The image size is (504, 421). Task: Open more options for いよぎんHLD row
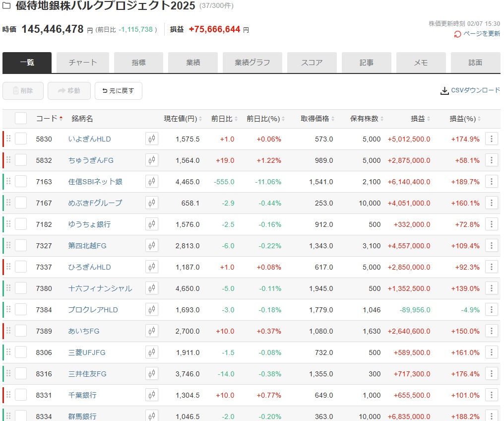coord(492,139)
